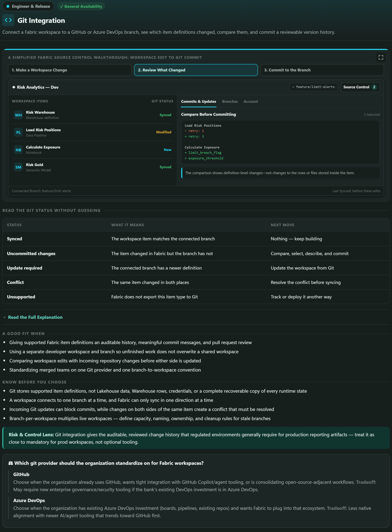392x532 pixels.
Task: Click the SM icon for Risk Gold
Action: coord(18,167)
